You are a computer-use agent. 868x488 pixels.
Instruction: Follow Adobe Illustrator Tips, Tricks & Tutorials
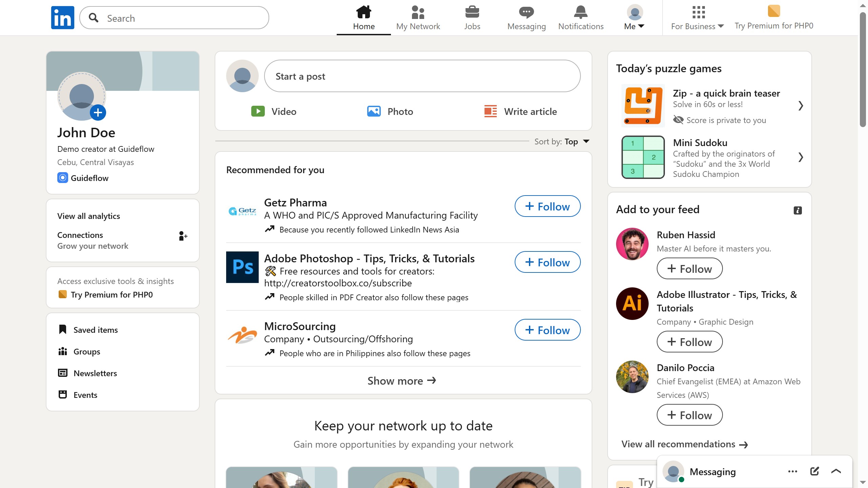pyautogui.click(x=690, y=342)
